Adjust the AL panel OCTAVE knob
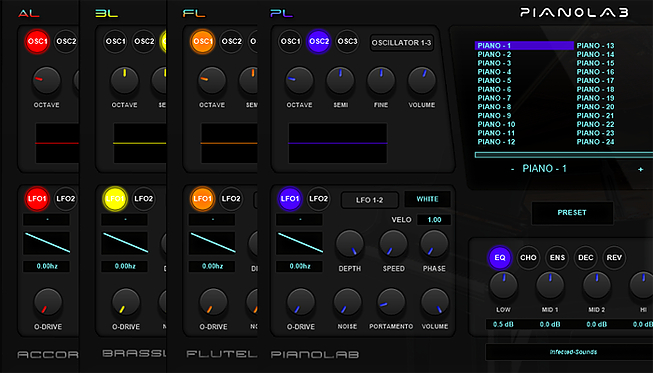 click(x=46, y=81)
